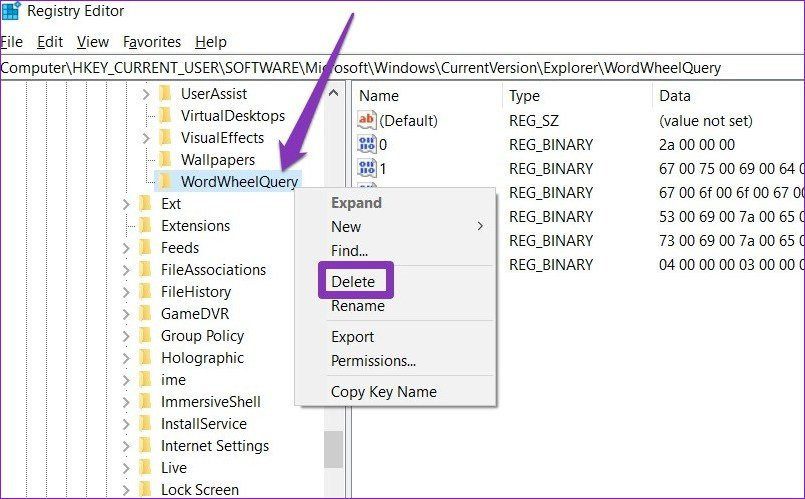
Task: Select the binary value icon named 1
Action: [x=367, y=168]
